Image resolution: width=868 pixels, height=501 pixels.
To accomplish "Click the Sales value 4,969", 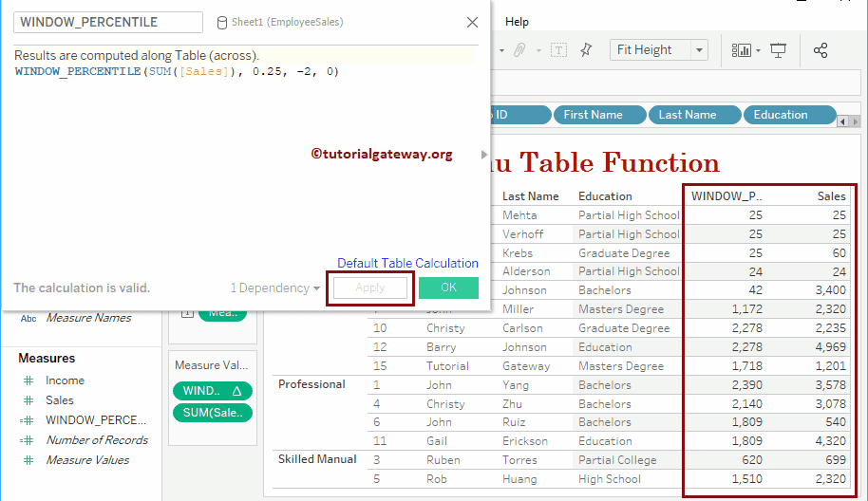I will tap(830, 347).
